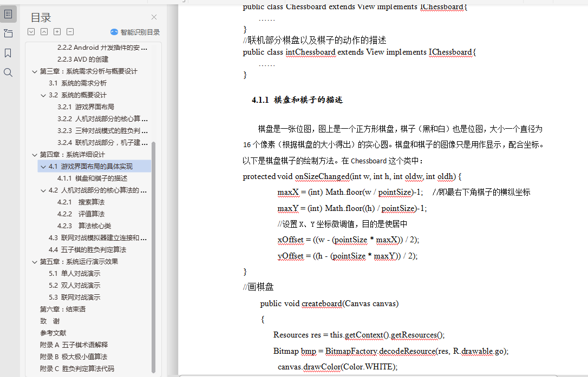Screen dimensions: 588x377
Task: Jump to 3.2 系统的概要设计
Action: click(x=77, y=95)
